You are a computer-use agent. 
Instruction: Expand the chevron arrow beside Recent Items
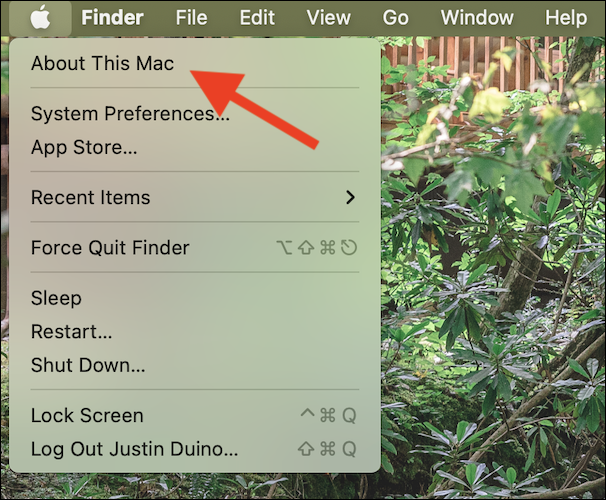coord(350,197)
